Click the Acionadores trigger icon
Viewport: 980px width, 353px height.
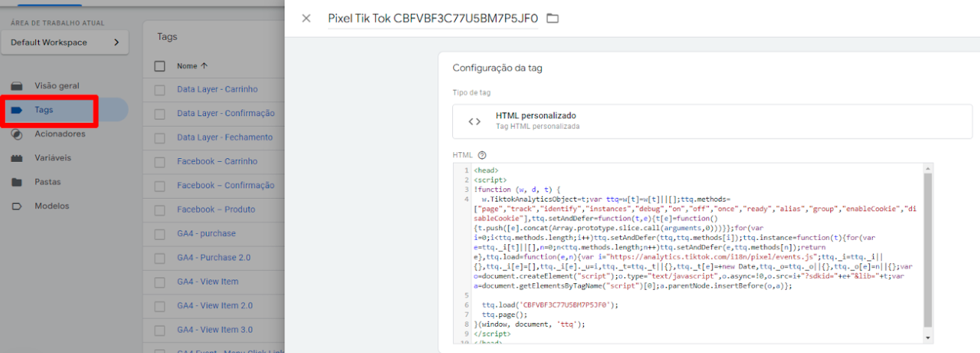tap(16, 134)
